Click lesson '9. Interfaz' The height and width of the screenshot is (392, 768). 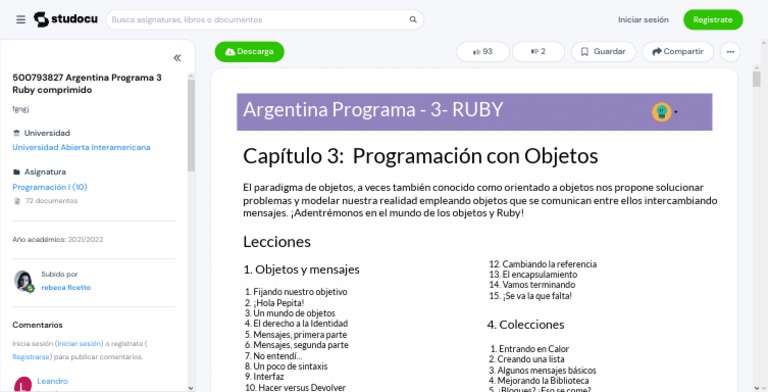pos(264,377)
